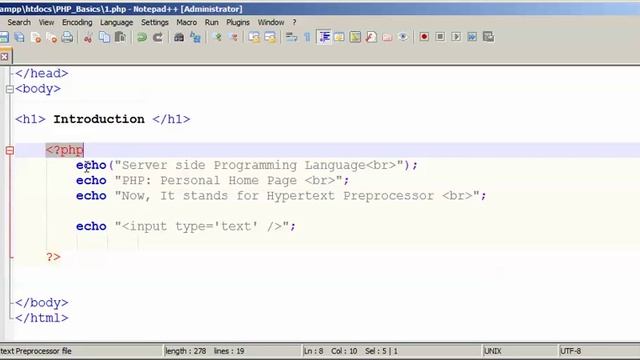Open Find dialog with binoculars icon

click(x=179, y=37)
